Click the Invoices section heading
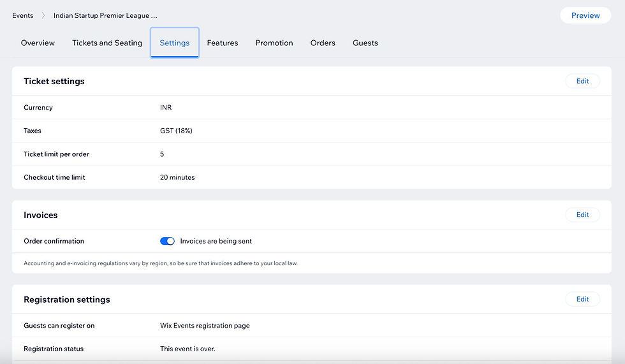 point(41,215)
